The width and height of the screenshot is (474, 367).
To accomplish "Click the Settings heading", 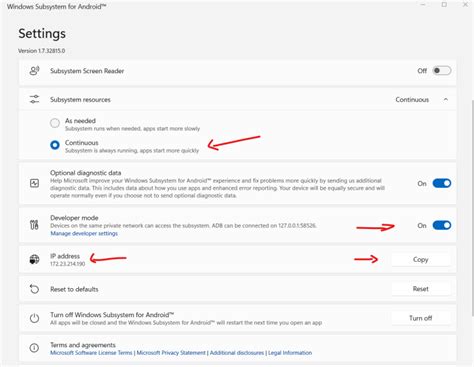I will pyautogui.click(x=42, y=34).
